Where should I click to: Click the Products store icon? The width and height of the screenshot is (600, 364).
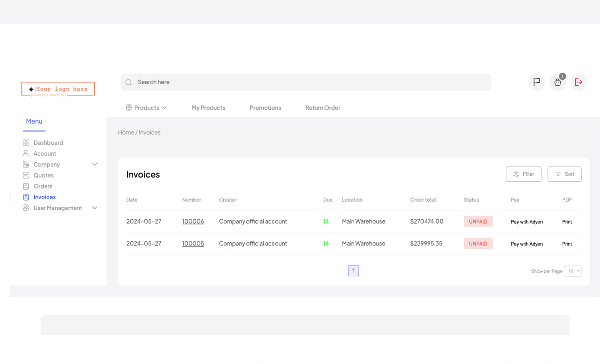pyautogui.click(x=129, y=107)
